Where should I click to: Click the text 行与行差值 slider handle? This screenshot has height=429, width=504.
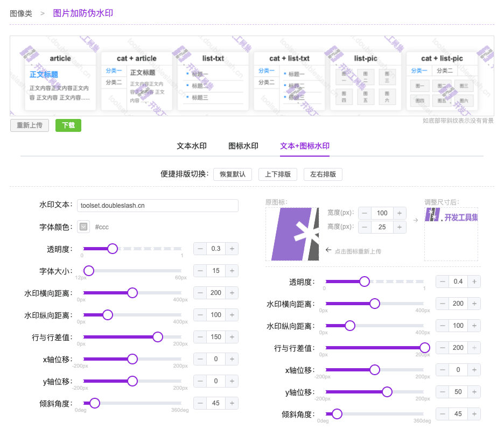158,337
